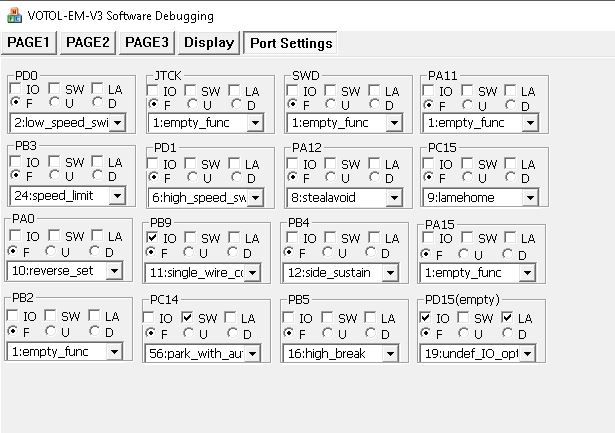The image size is (615, 433).
Task: Uncheck the LA checkbox in PD15(empty)
Action: [x=508, y=318]
